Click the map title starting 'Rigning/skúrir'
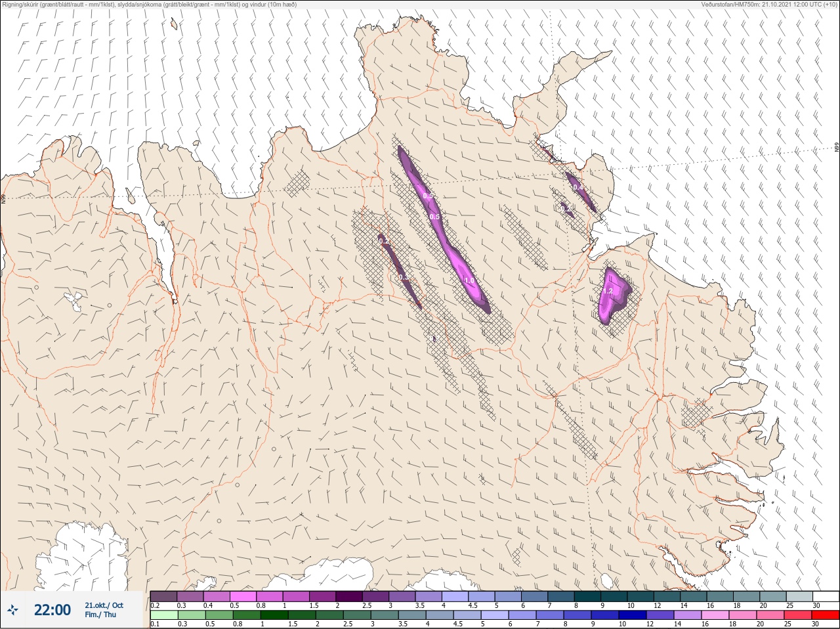Screen dimensions: 840x629 point(150,4)
